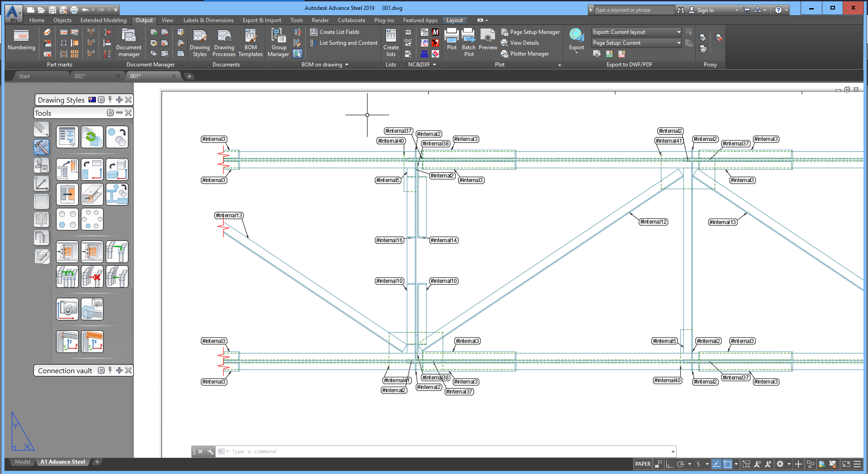
Task: Expand the BOM on drawing dropdown
Action: (x=346, y=64)
